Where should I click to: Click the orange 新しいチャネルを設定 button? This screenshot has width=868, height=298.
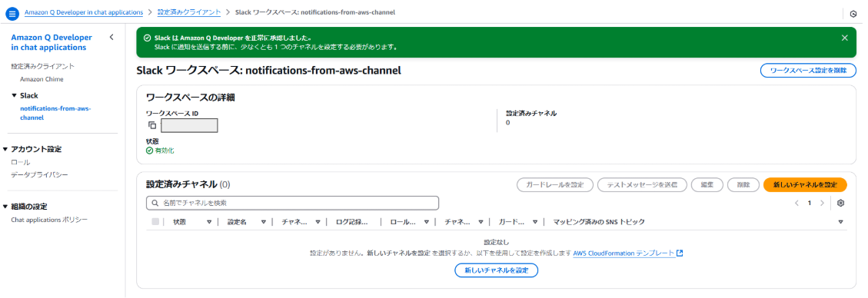pos(805,184)
